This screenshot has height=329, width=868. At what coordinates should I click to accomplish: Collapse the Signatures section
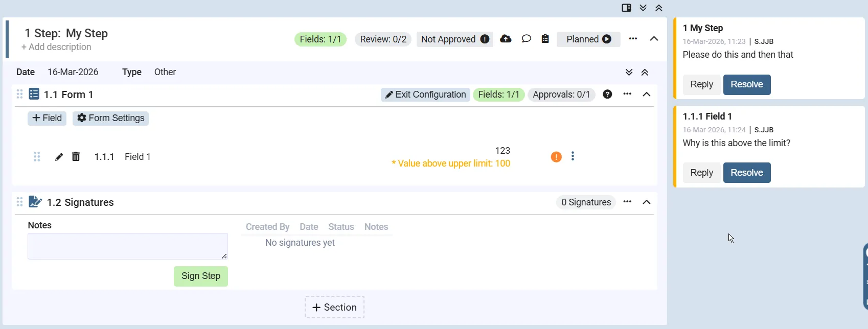click(647, 202)
